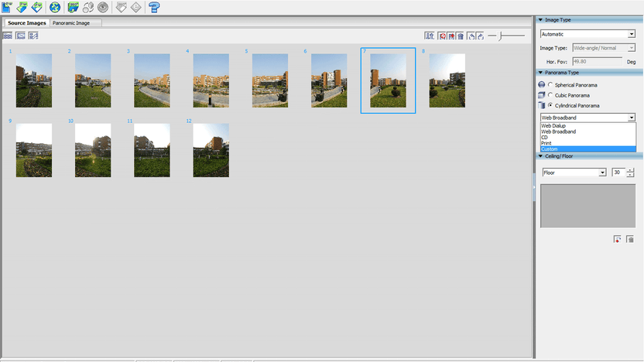The height and width of the screenshot is (362, 644).
Task: Collapse the Ceiling/Floor section
Action: pyautogui.click(x=540, y=156)
